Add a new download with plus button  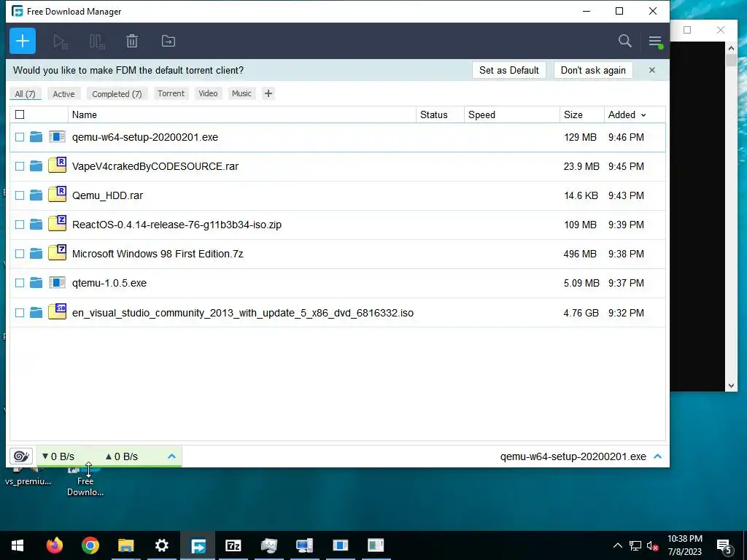(23, 41)
